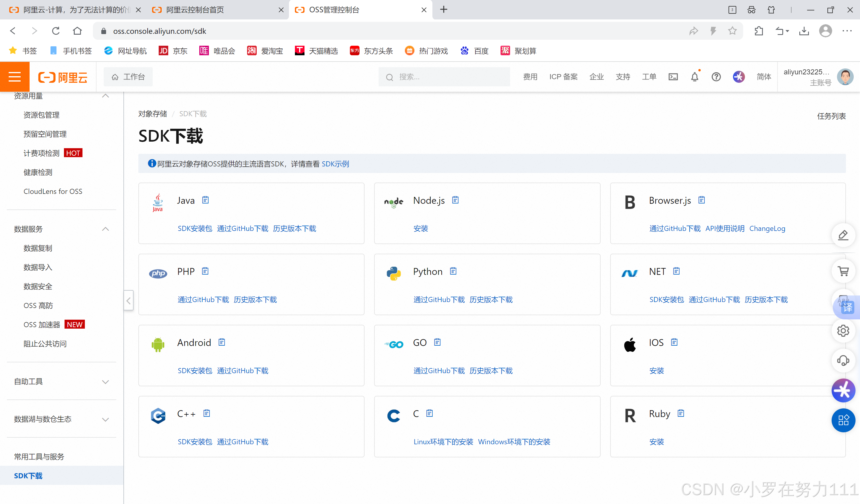Collapse the 数据服务 sidebar section

coord(105,229)
